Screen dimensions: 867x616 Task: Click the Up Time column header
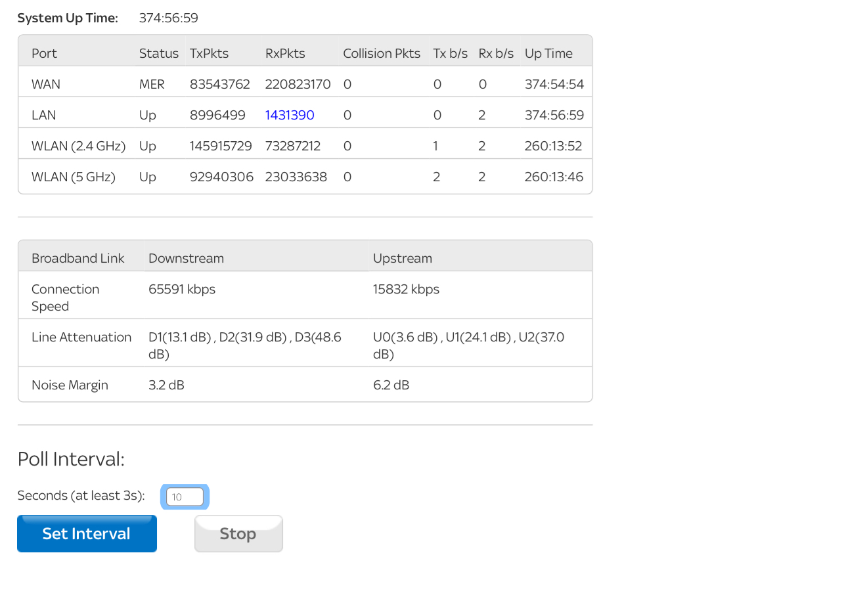tap(548, 54)
